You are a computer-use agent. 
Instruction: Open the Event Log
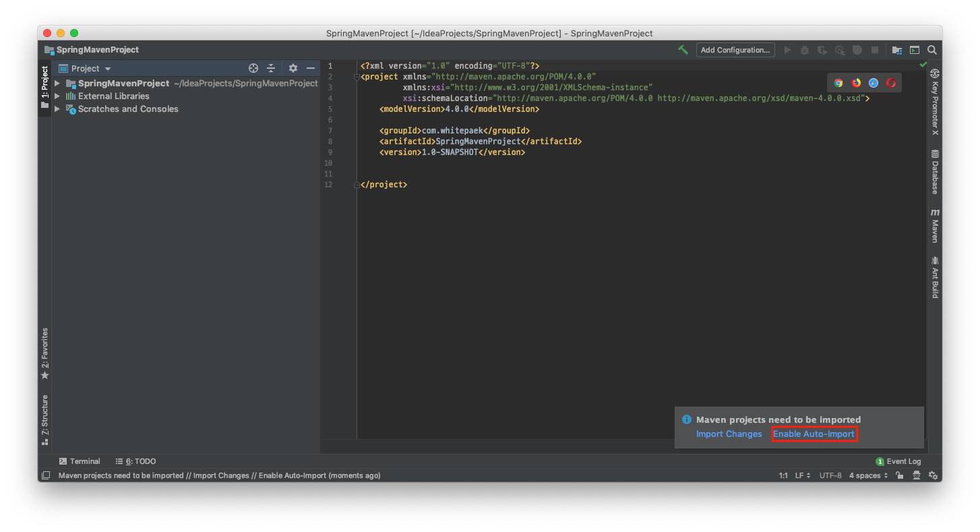tap(898, 462)
